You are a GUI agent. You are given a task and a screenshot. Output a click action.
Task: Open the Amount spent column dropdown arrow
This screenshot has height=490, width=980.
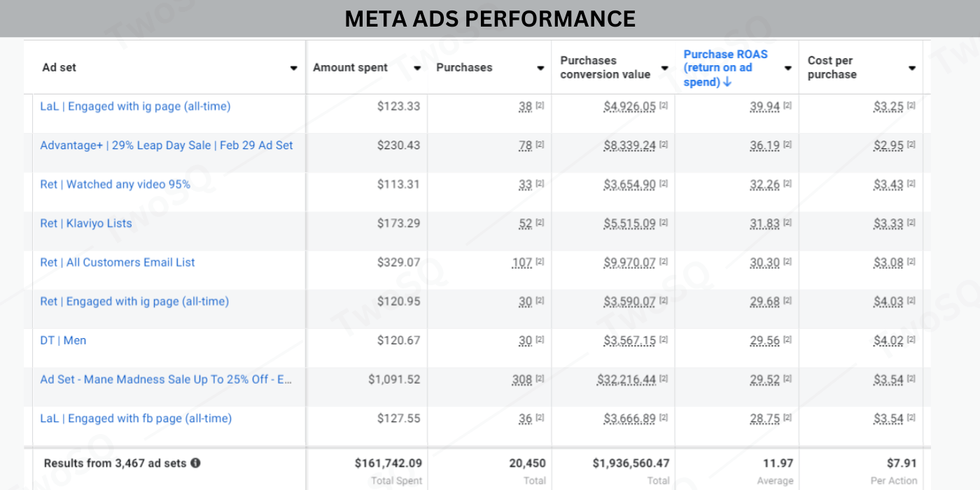(417, 68)
